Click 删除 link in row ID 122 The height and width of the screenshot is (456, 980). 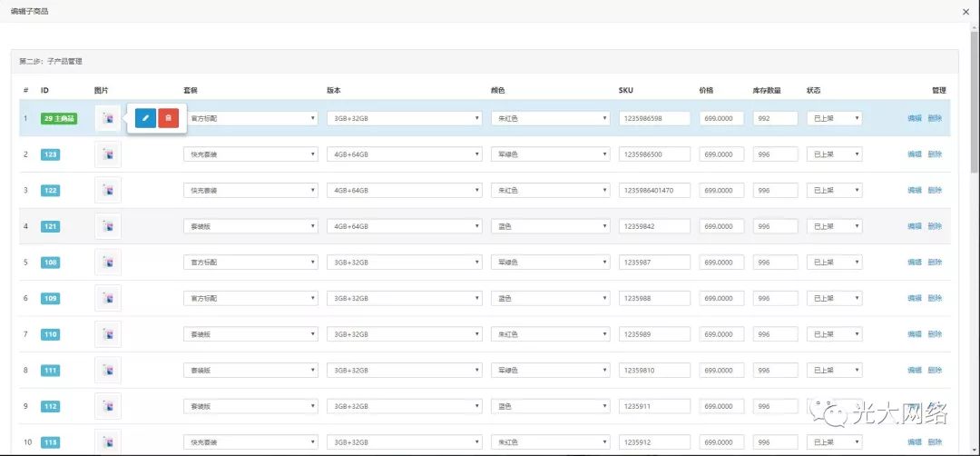point(935,190)
